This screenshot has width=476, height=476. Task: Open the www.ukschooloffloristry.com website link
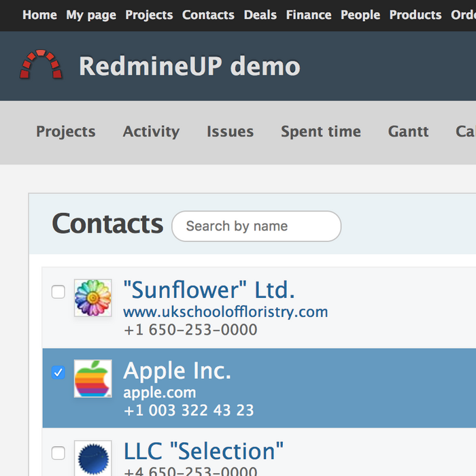pos(225,312)
